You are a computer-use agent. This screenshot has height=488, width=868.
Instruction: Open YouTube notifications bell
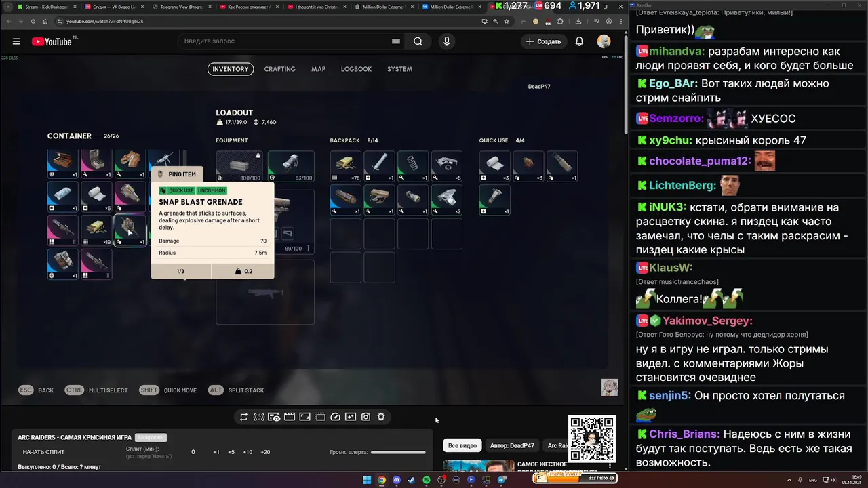[x=579, y=41]
